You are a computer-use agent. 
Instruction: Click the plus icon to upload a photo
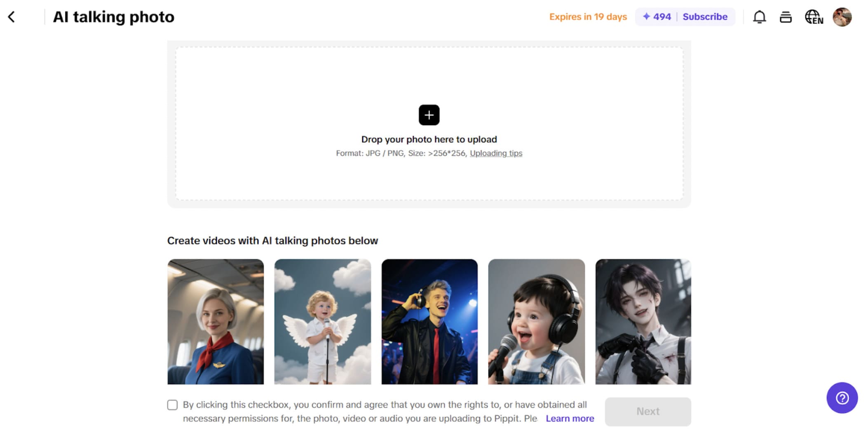(x=429, y=115)
